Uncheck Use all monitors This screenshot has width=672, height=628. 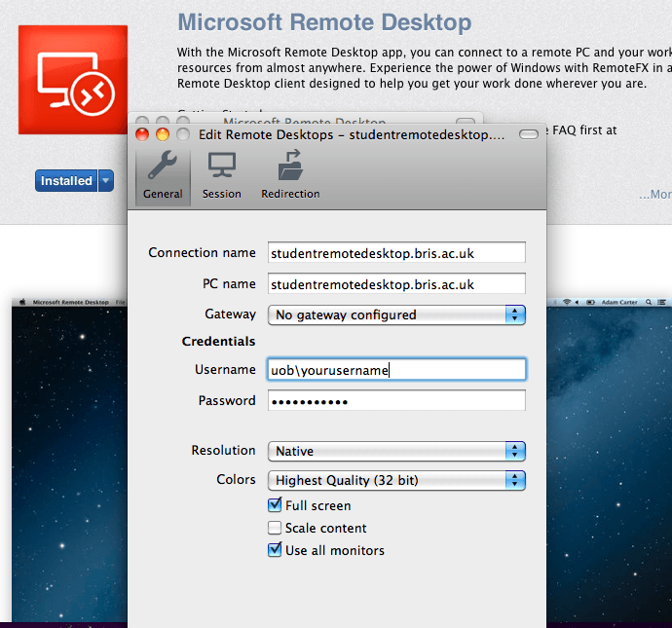coord(275,550)
